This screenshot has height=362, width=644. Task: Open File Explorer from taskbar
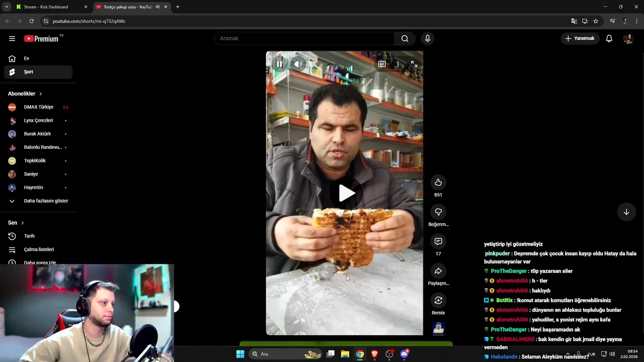click(x=345, y=354)
